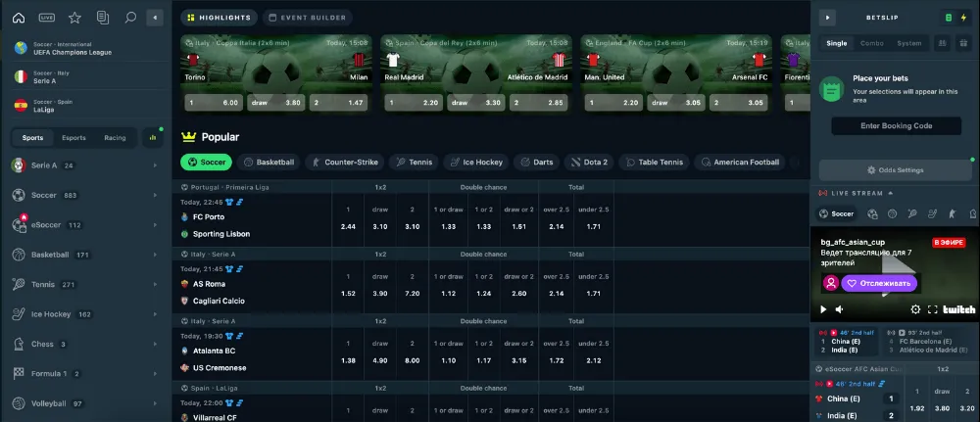Open the LIVE events icon
The width and height of the screenshot is (980, 422).
(47, 18)
